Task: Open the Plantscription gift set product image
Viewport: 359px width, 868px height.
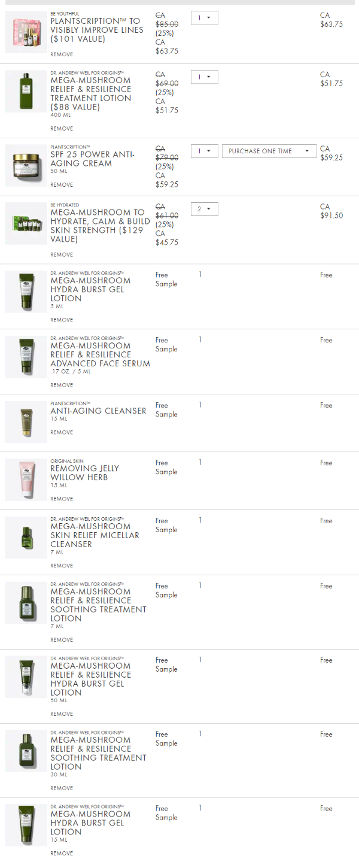Action: [26, 32]
